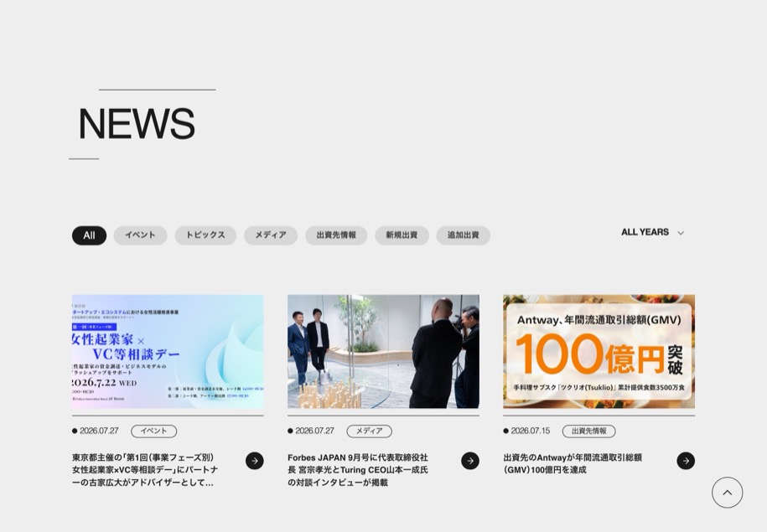
Task: Click the イベント tag under the first card
Action: point(153,431)
